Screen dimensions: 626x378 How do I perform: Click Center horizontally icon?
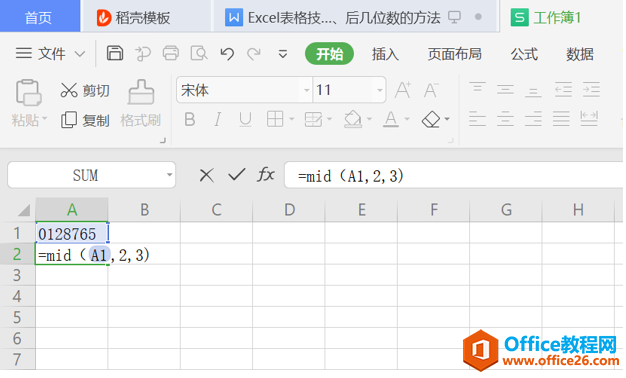click(505, 119)
